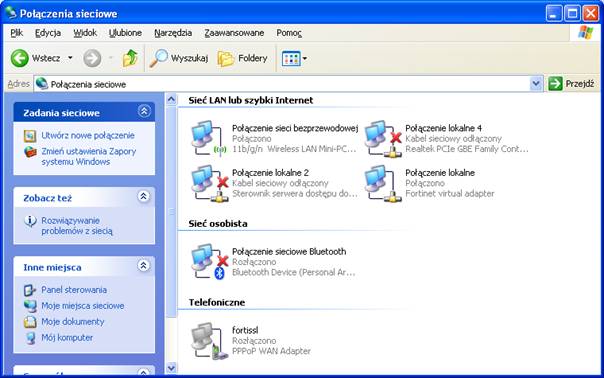Viewport: 604px width, 378px height.
Task: Click Zmień ustawienia Zapory systemu Windows
Action: 89,156
